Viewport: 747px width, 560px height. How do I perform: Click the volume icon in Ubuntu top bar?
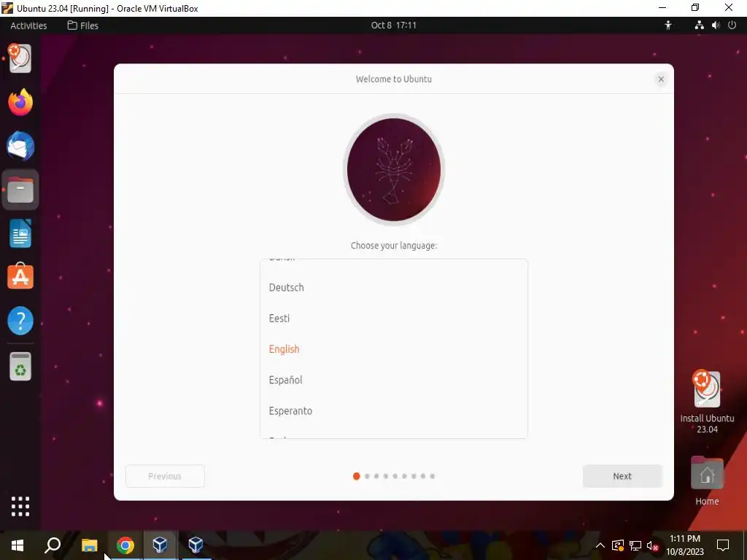[716, 26]
